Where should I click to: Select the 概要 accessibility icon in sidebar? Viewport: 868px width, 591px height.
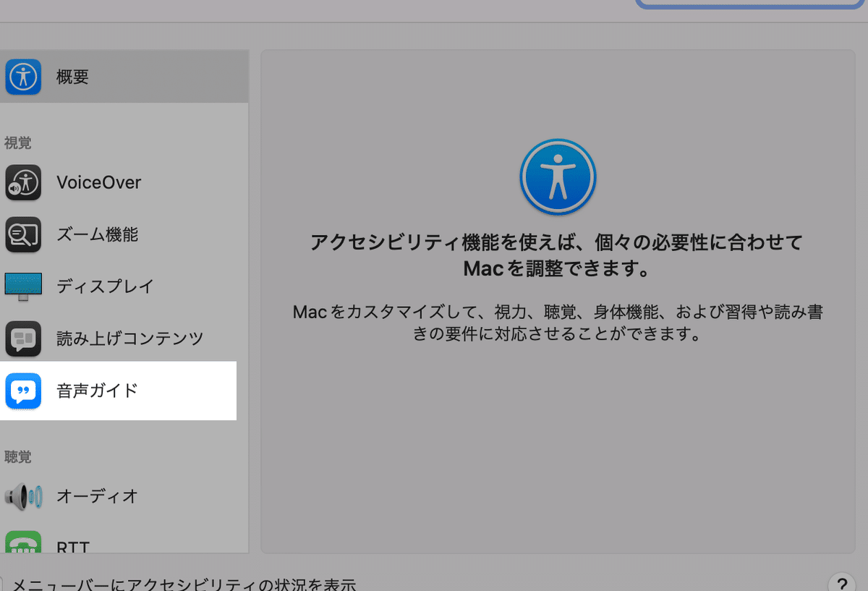(x=23, y=77)
